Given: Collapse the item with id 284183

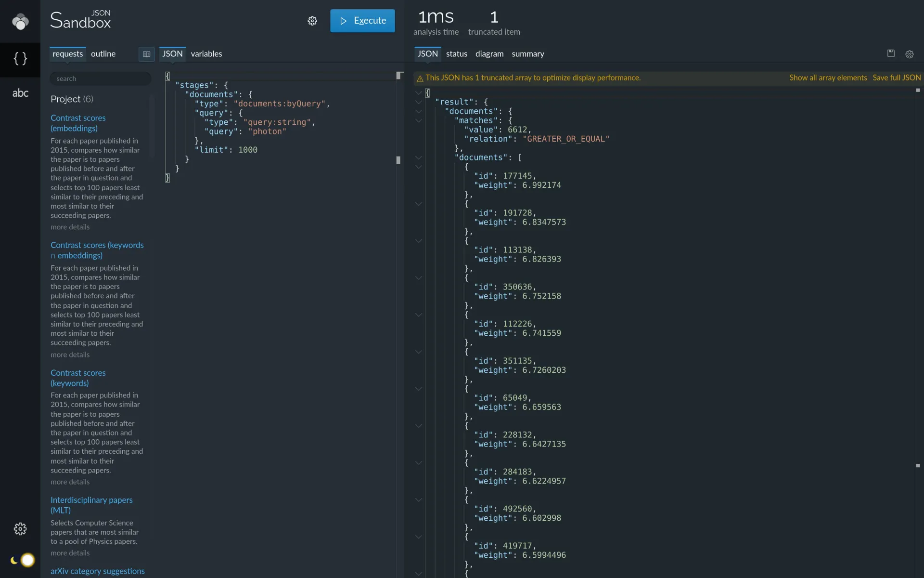Looking at the screenshot, I should point(419,463).
